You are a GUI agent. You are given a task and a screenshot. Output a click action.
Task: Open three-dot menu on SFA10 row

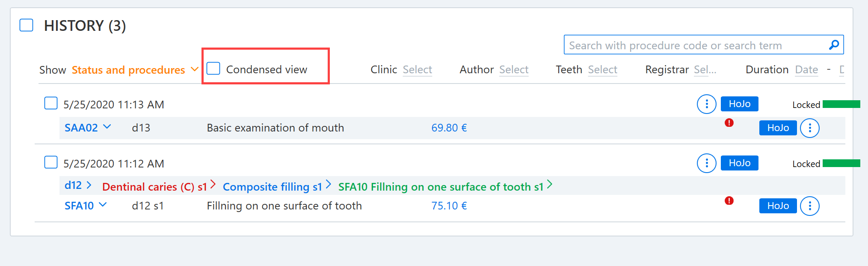pyautogui.click(x=810, y=206)
